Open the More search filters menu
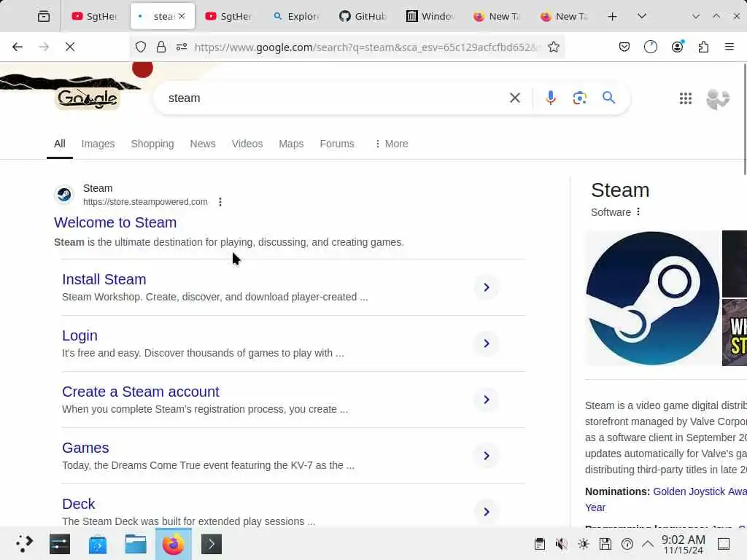The image size is (747, 560). point(391,144)
